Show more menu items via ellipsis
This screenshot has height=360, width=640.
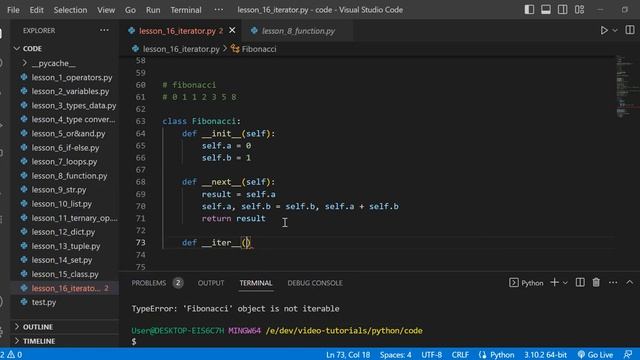coord(218,10)
